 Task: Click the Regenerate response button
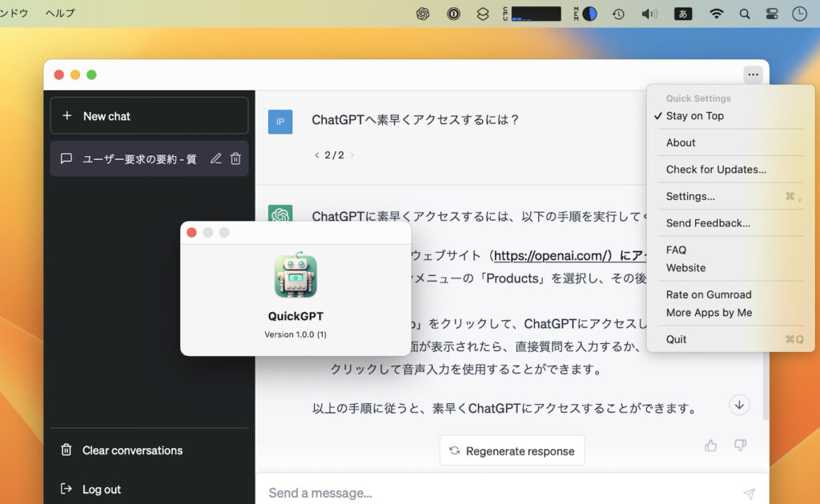point(512,450)
